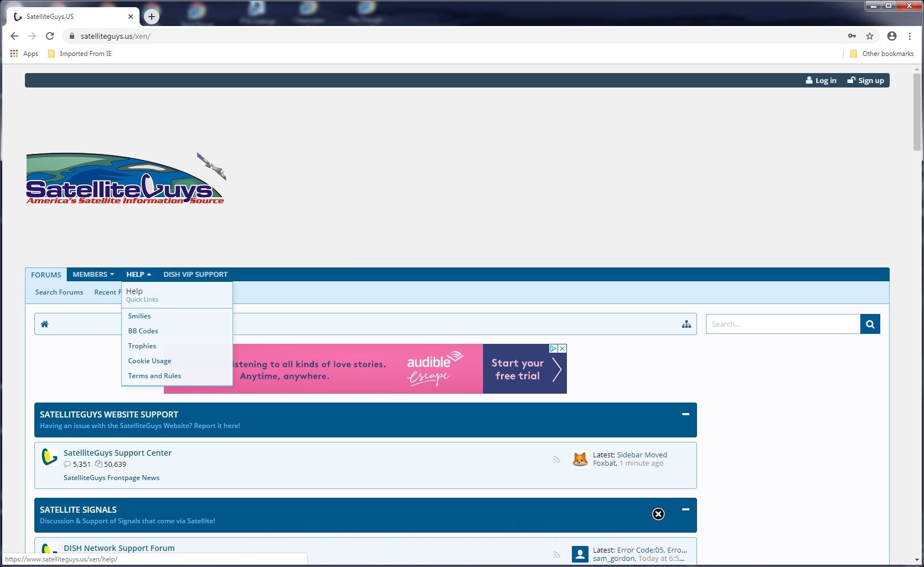The height and width of the screenshot is (567, 924).
Task: Open the Imported From IE bookmark folder
Action: click(80, 54)
